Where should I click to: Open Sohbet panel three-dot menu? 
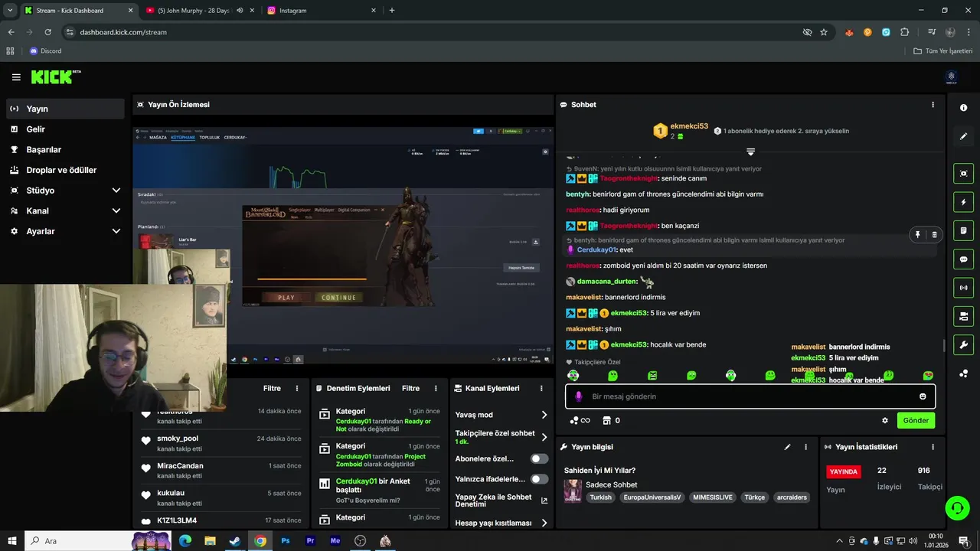point(933,105)
